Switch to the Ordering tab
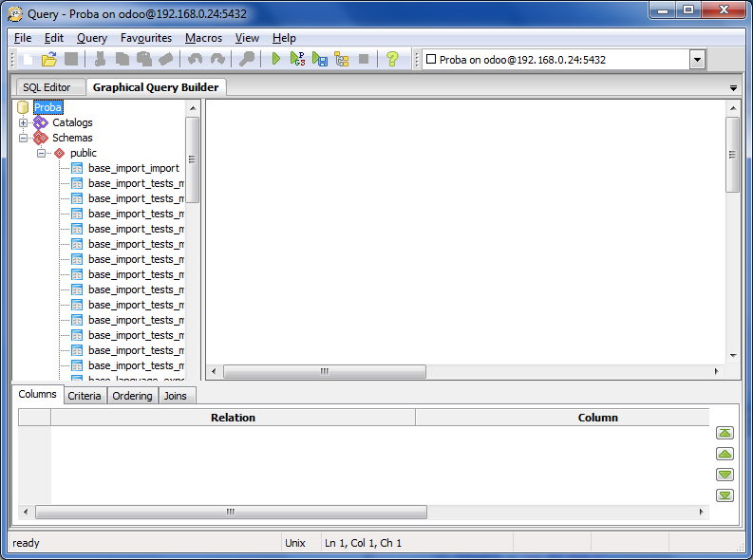The image size is (753, 560). point(132,396)
